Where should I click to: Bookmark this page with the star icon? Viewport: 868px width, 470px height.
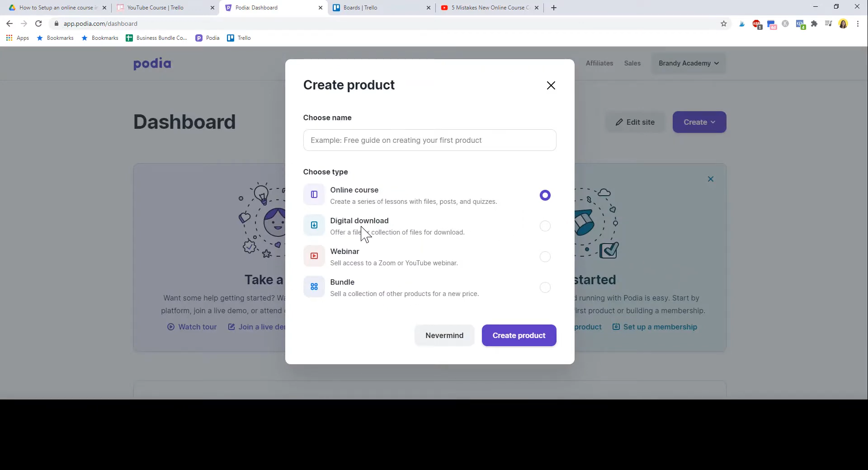click(x=724, y=23)
